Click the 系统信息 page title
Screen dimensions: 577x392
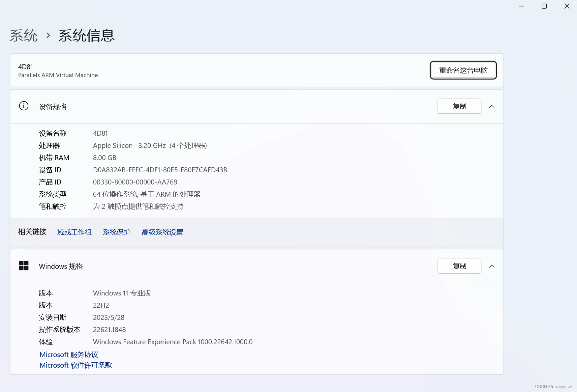(x=86, y=36)
